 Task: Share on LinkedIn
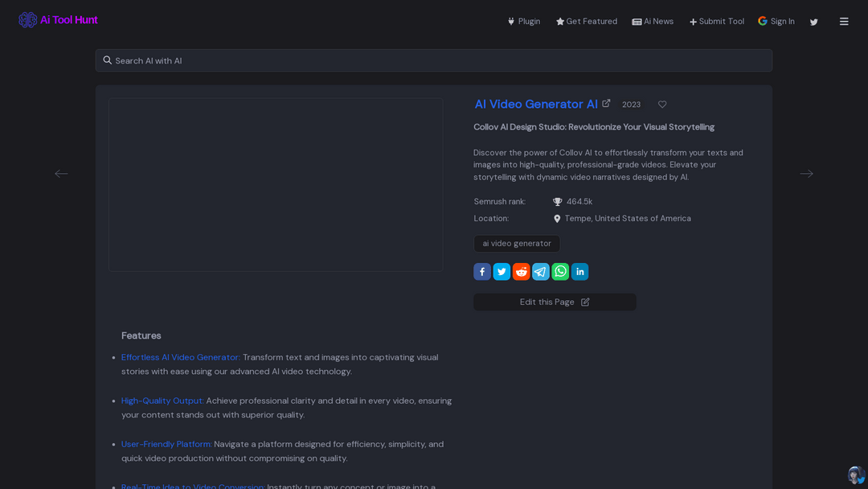tap(579, 272)
